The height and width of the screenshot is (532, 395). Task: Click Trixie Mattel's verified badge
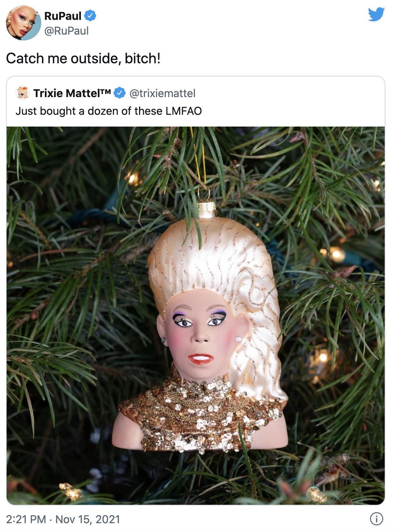(x=120, y=93)
